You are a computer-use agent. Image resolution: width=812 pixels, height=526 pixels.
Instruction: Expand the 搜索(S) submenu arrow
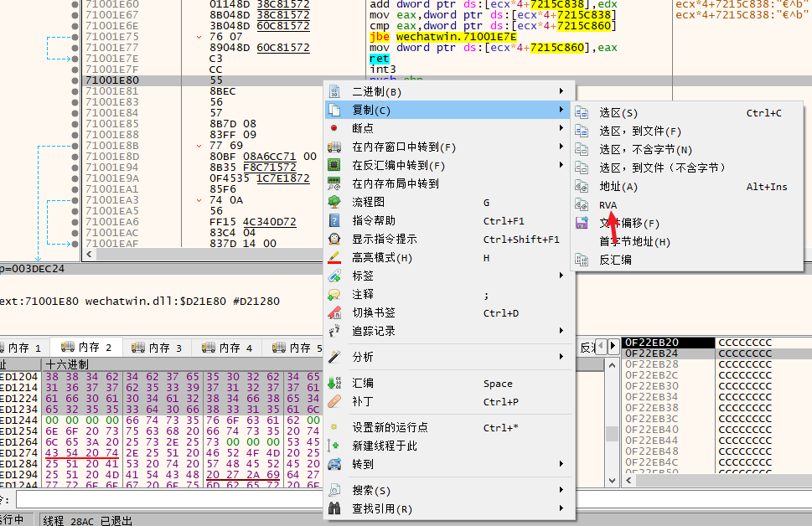coord(561,490)
